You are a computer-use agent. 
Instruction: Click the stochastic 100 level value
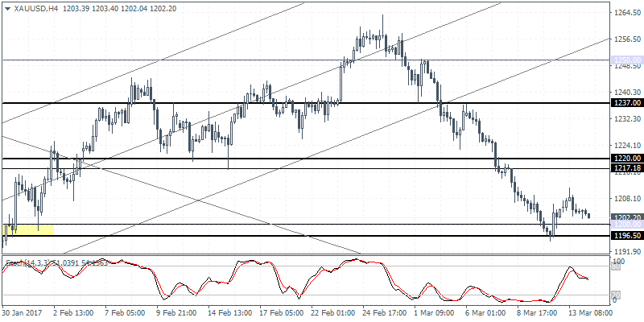[617, 262]
